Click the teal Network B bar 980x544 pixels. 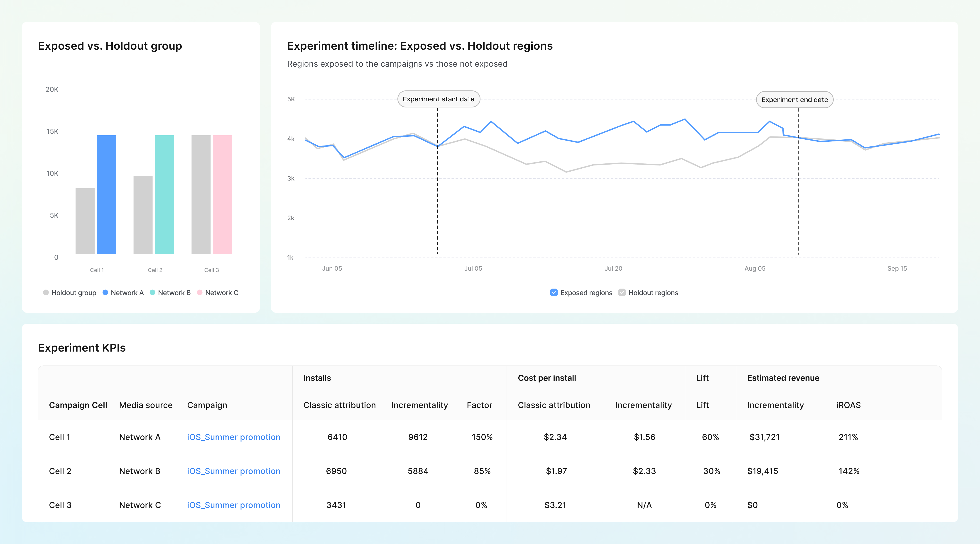pyautogui.click(x=164, y=195)
